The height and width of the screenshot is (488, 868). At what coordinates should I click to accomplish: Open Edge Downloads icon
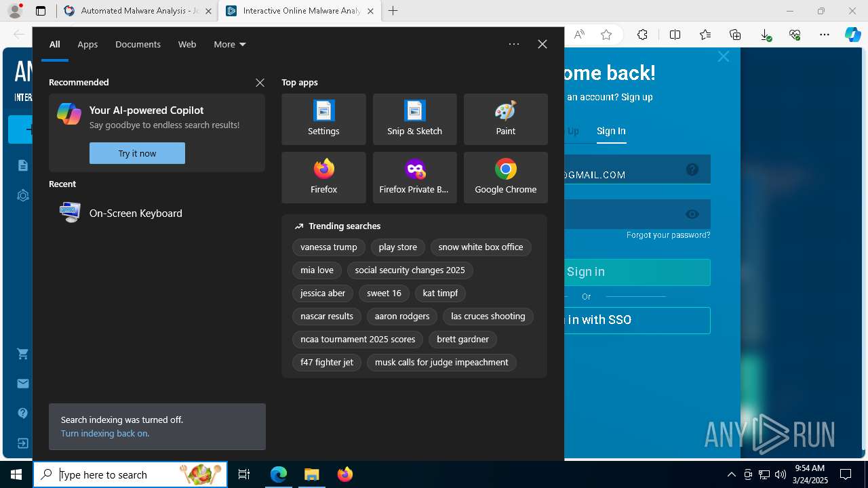coord(765,35)
